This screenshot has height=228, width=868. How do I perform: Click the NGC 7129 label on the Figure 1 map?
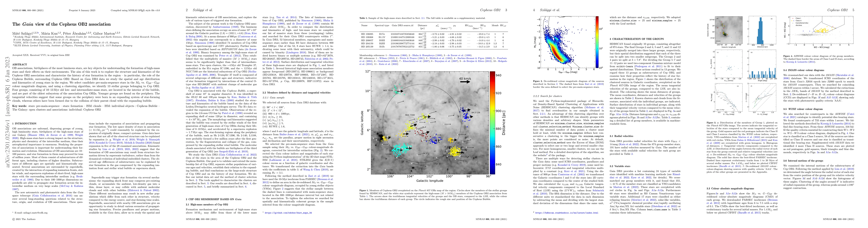pos(388,91)
